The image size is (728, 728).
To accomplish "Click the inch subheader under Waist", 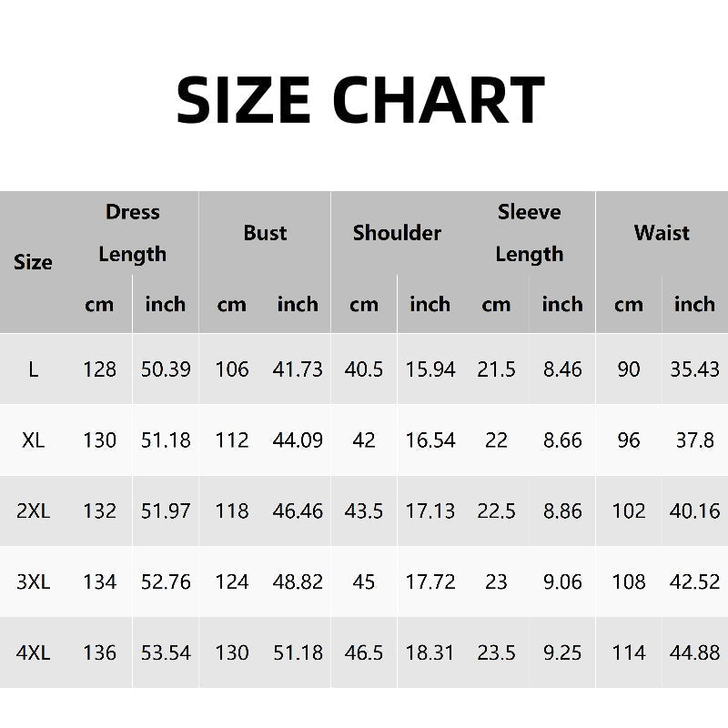I will click(694, 304).
